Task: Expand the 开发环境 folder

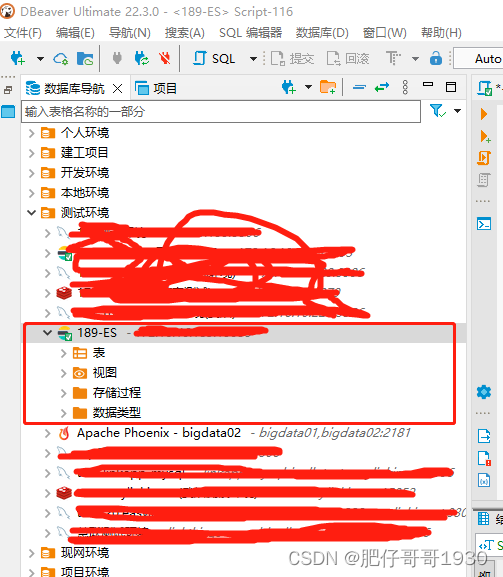Action: click(x=32, y=173)
